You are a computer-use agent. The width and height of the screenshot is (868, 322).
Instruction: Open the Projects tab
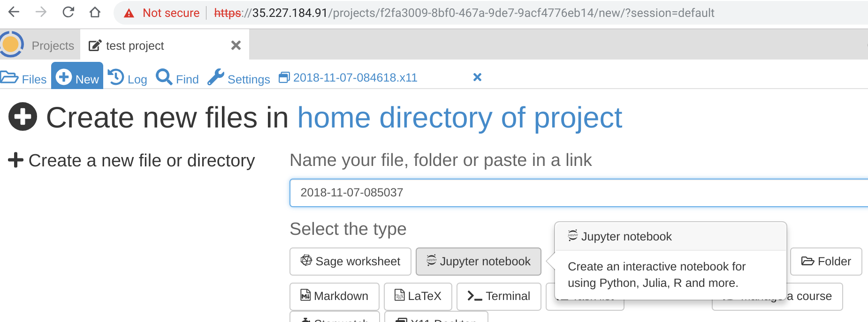point(53,45)
